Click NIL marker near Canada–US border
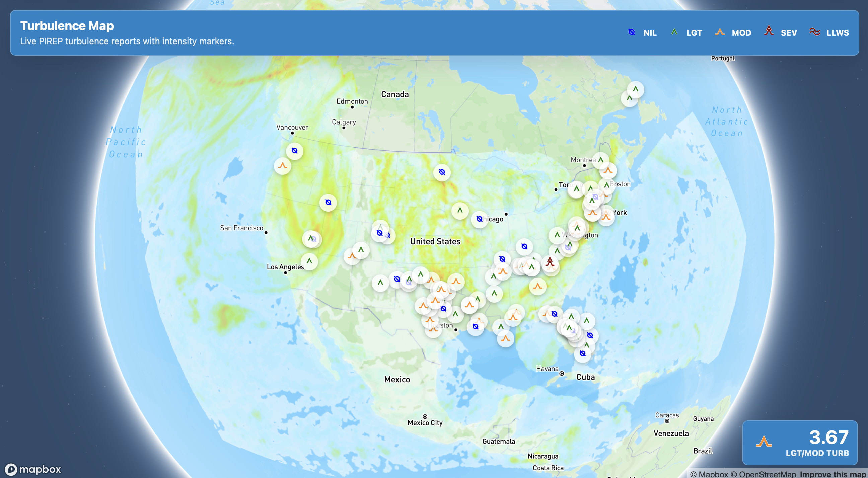The image size is (868, 478). (x=442, y=172)
